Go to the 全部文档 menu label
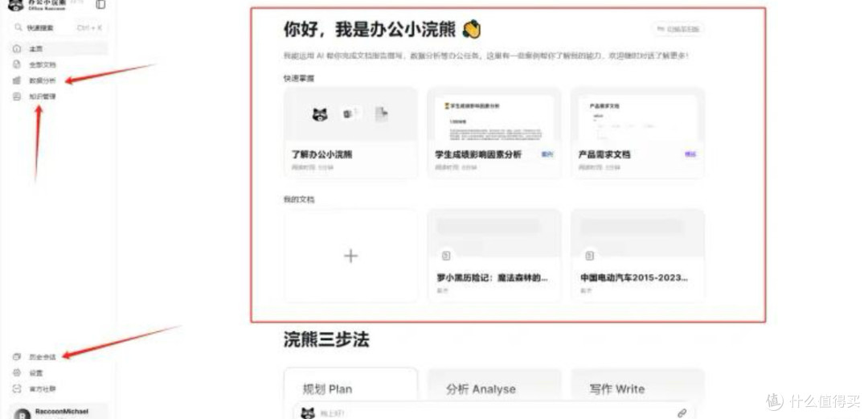The image size is (868, 419). pos(43,65)
